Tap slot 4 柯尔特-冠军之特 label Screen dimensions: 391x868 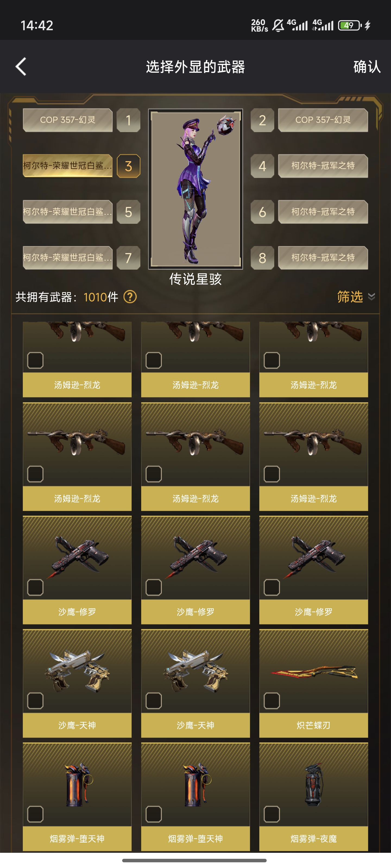click(x=323, y=166)
